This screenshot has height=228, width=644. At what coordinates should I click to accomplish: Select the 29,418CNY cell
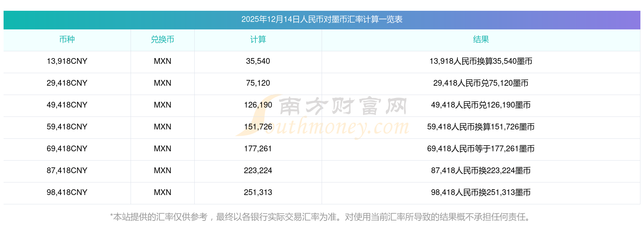tap(67, 83)
